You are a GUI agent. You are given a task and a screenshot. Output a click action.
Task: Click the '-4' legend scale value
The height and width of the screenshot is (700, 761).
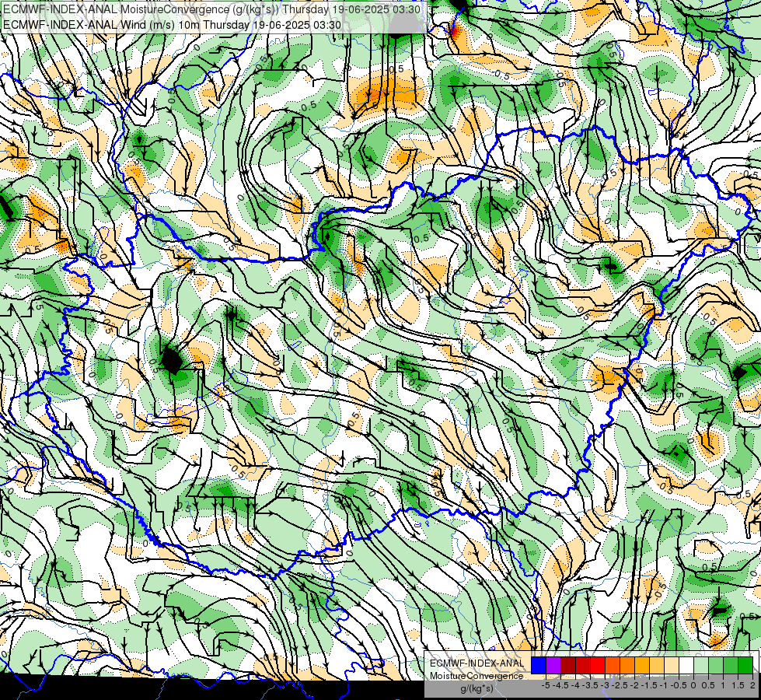click(x=575, y=685)
